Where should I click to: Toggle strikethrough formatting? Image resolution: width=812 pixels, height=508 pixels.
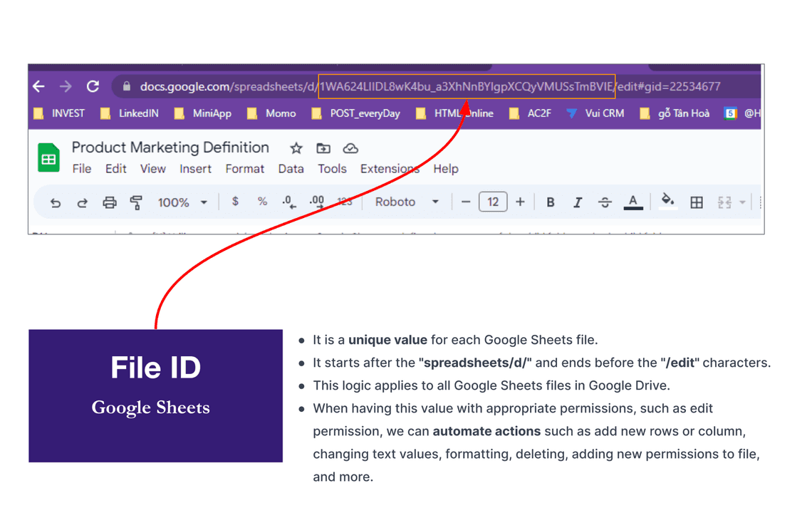(x=604, y=202)
